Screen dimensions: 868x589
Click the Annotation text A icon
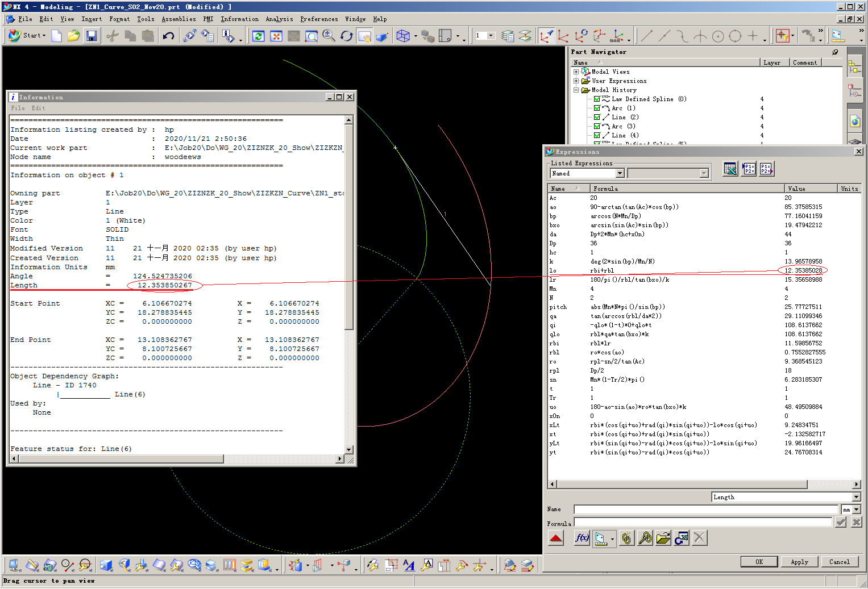pos(409,565)
